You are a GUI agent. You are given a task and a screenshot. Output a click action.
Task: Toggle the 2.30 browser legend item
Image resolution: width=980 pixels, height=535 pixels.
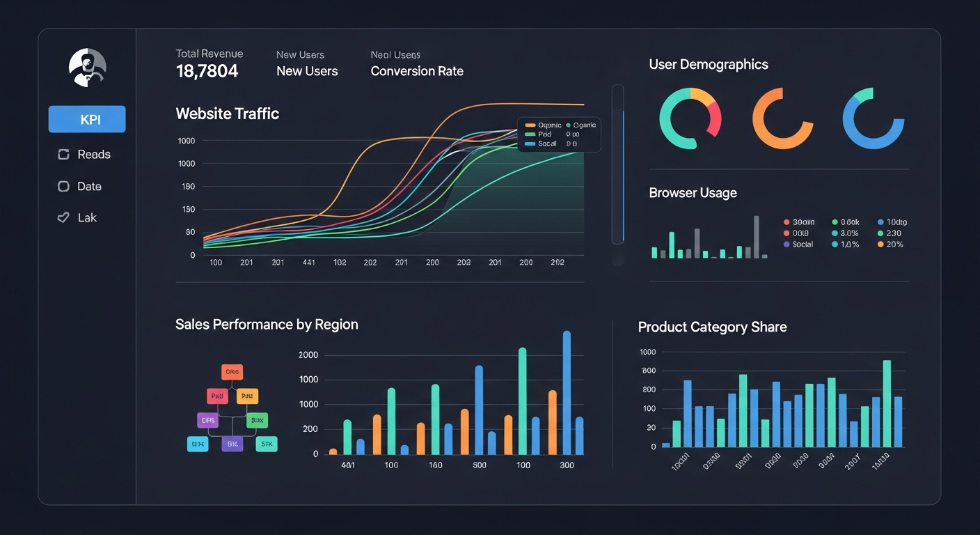(x=890, y=233)
